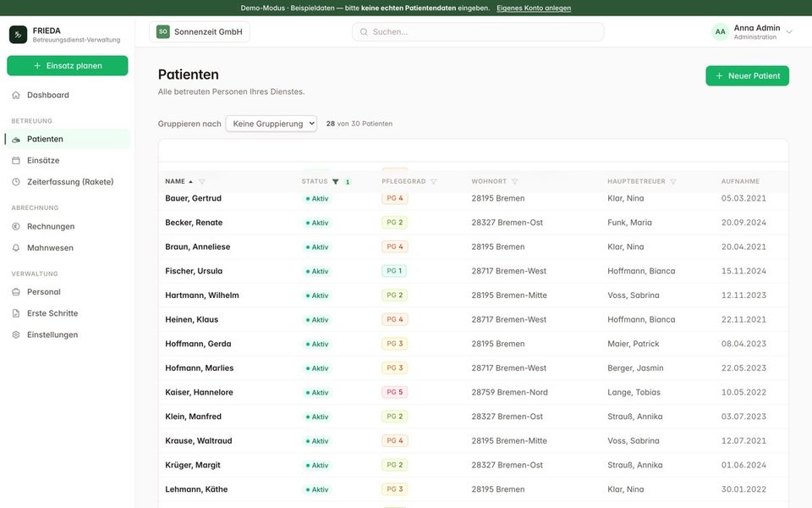The image size is (812, 508).
Task: Follow the Eigenes Konto anlegen link
Action: coord(534,8)
